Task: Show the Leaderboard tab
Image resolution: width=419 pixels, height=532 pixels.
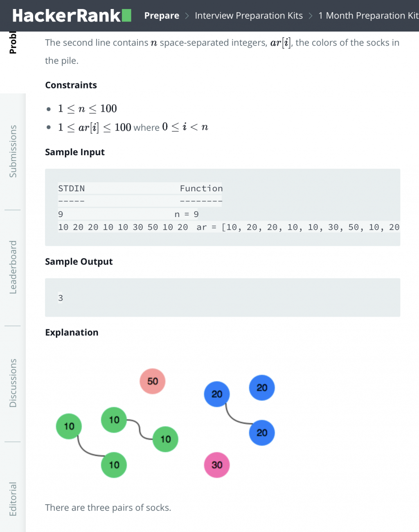Action: click(x=13, y=267)
